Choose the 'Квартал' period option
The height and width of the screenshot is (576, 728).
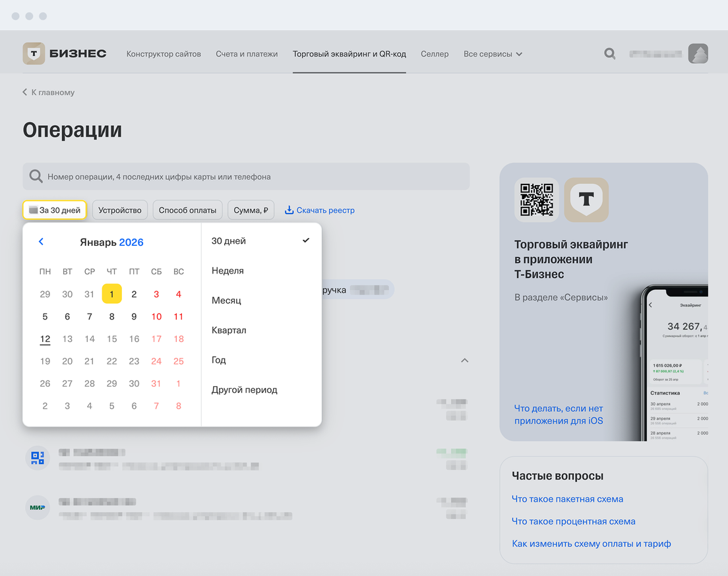point(229,330)
